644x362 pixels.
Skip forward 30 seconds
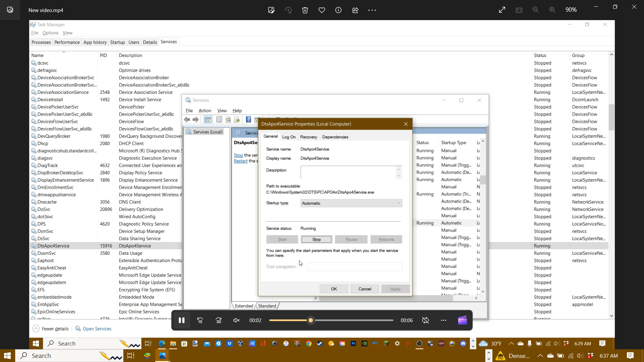[x=218, y=320]
